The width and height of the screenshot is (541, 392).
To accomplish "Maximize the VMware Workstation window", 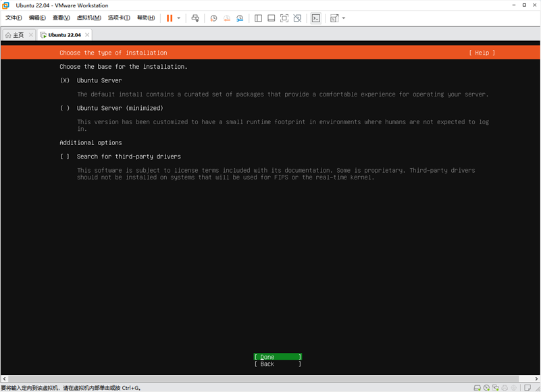I will (524, 5).
